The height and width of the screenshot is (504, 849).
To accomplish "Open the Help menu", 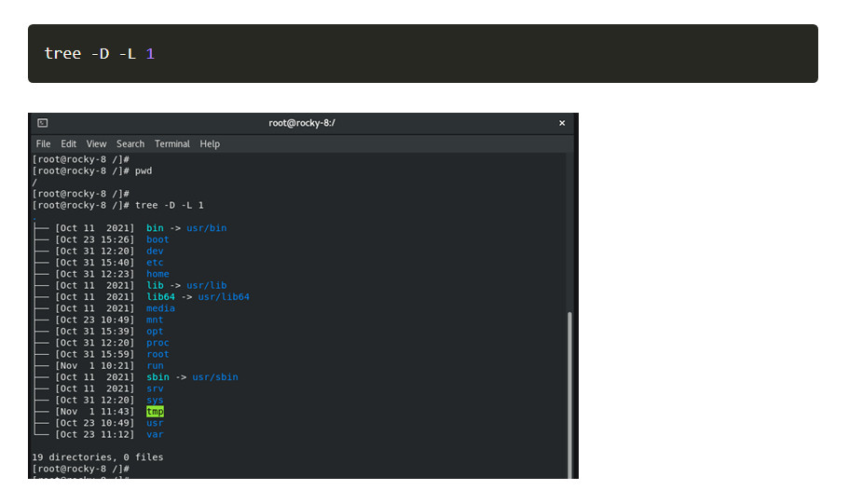I will [x=210, y=144].
